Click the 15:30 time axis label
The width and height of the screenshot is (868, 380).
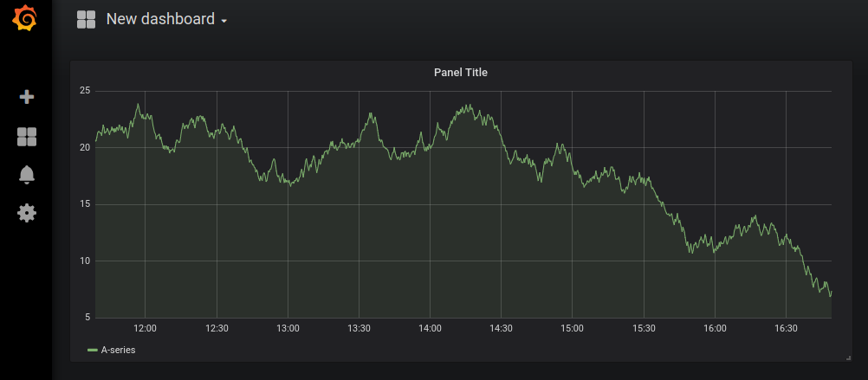tap(644, 329)
